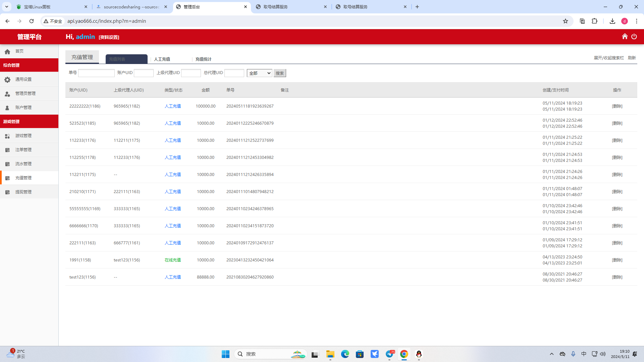Image resolution: width=644 pixels, height=362 pixels.
Task: Open 管理员管理 sidebar icon
Action: (7, 94)
